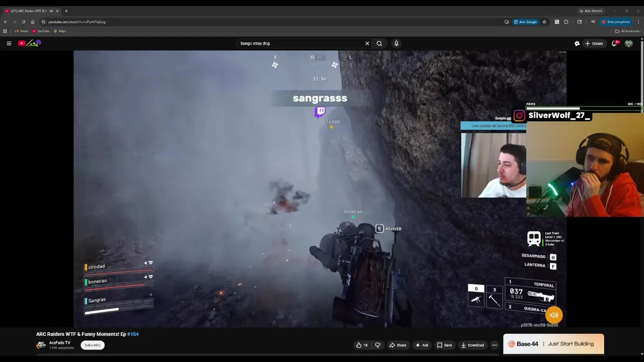Mute the tab via its speaker icon

(51, 11)
